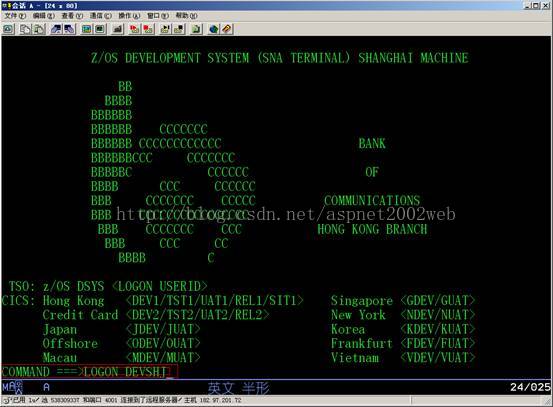553x407 pixels.
Task: Minimize the session window
Action: (528, 5)
